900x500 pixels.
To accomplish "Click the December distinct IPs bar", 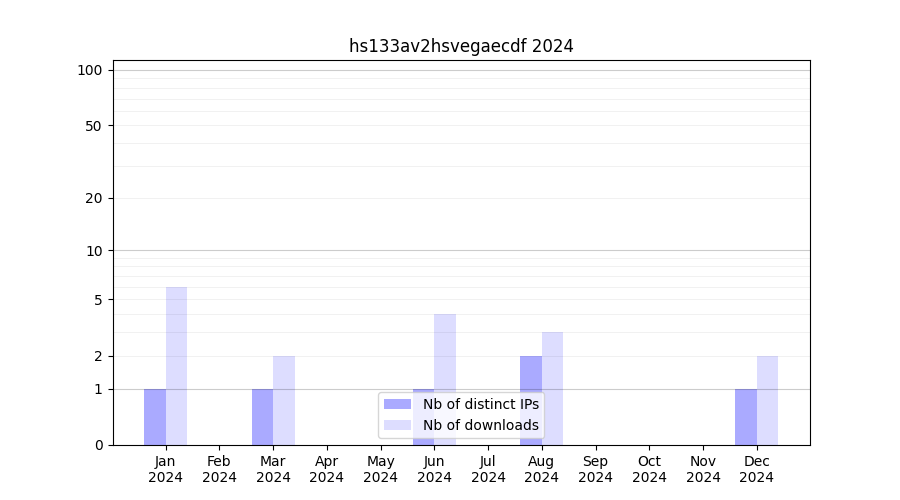I will 746,417.
